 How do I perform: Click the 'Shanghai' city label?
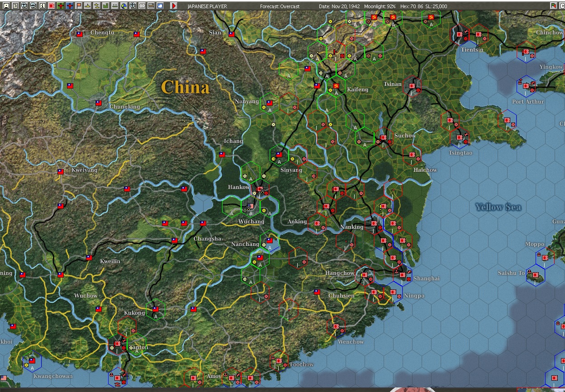pos(427,279)
